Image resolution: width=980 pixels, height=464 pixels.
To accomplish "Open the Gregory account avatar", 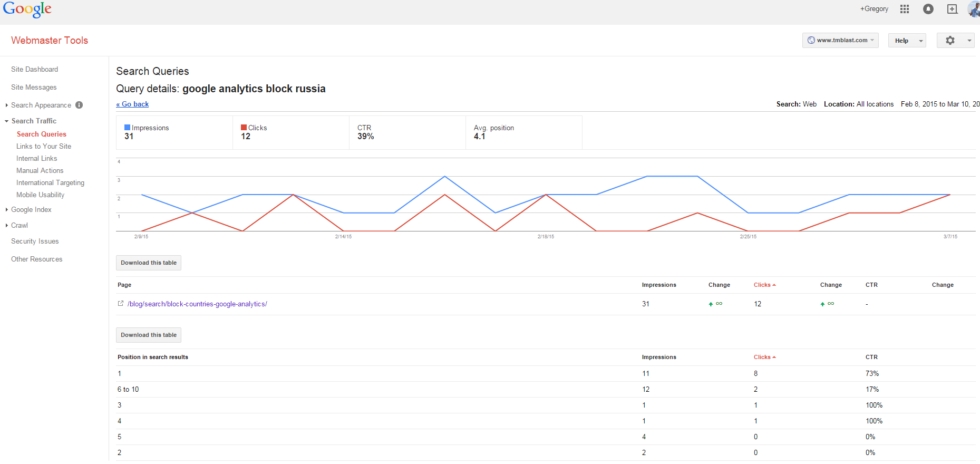I will (x=974, y=9).
